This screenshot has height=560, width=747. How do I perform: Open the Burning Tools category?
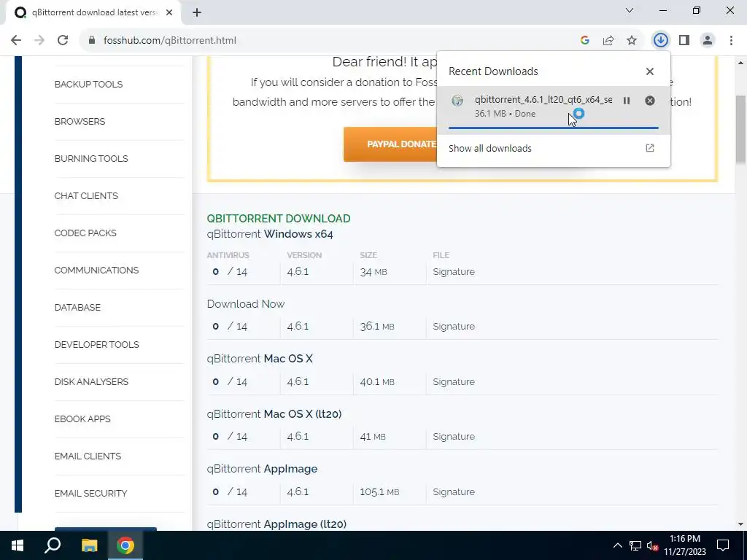coord(91,158)
